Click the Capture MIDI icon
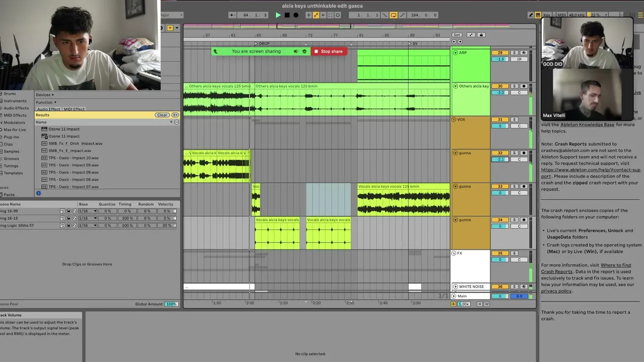Viewport: 644px width, 362px height. click(331, 15)
